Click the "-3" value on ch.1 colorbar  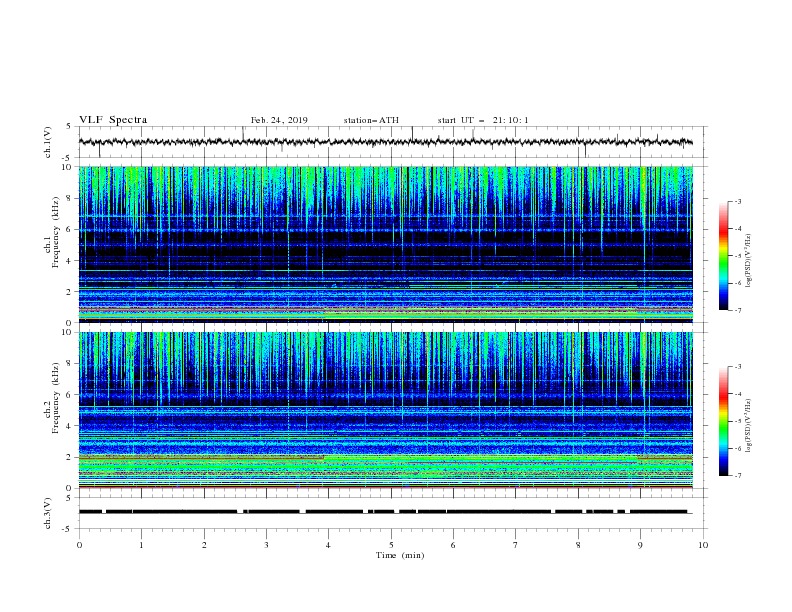[737, 201]
